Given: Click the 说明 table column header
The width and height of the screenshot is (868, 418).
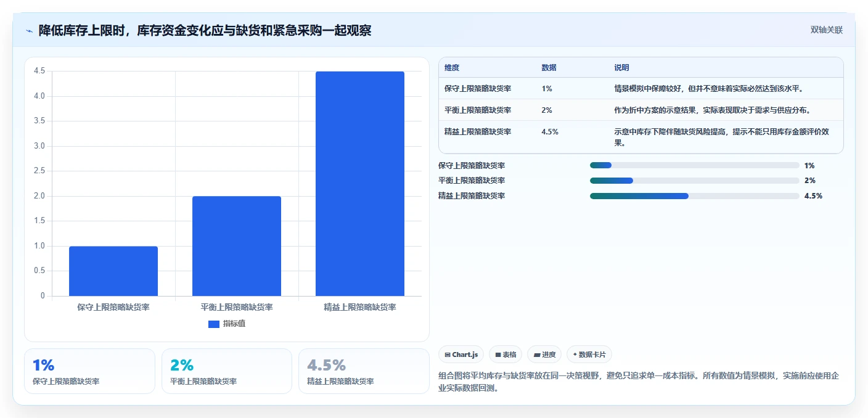Looking at the screenshot, I should click(621, 68).
